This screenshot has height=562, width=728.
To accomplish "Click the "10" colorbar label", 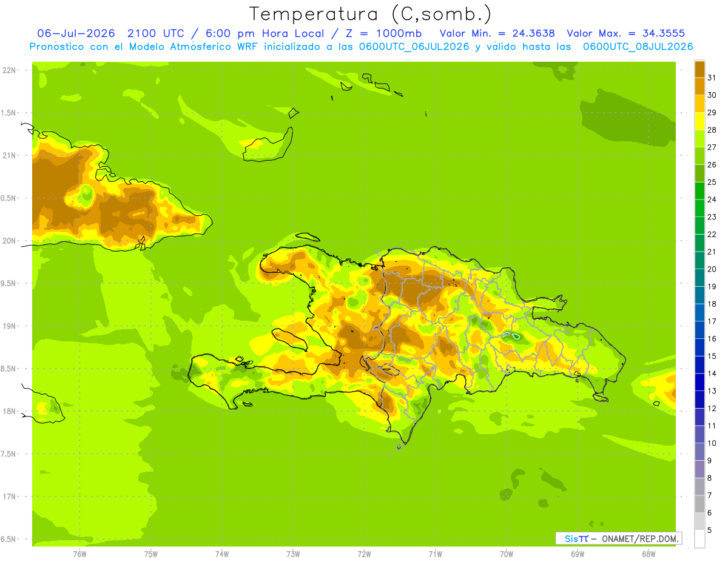I will pyautogui.click(x=712, y=443).
